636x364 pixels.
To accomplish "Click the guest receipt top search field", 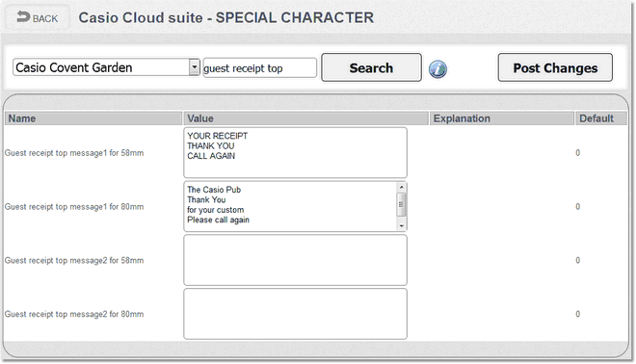I will pos(259,68).
